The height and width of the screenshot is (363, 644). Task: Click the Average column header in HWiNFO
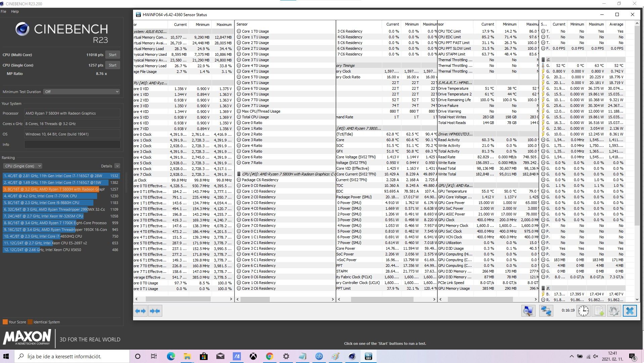(616, 24)
